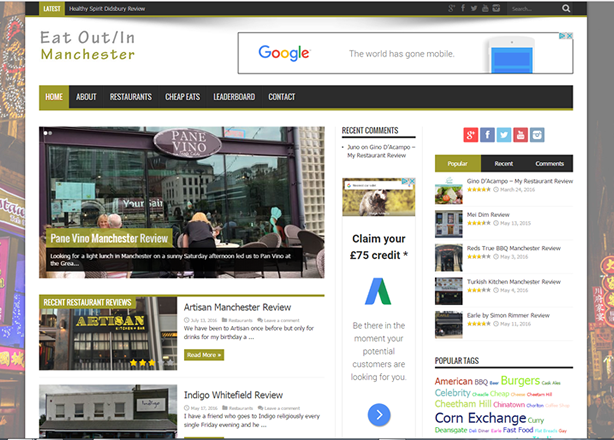Click Turkish Kitchen post thumbnail
614x440 pixels.
pyautogui.click(x=449, y=291)
